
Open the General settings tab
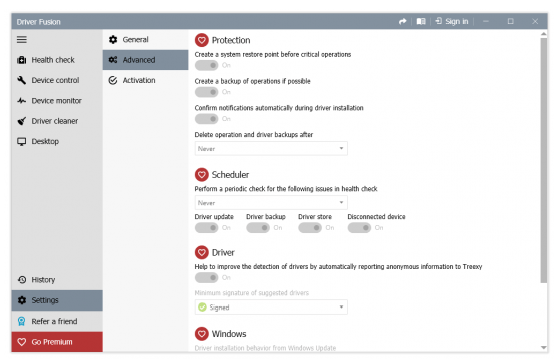click(145, 40)
